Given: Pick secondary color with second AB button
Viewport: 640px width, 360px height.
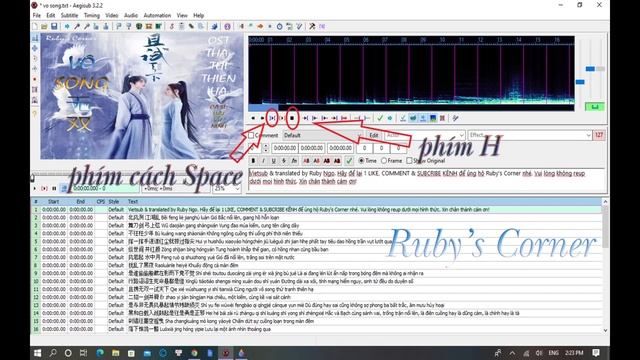Looking at the screenshot, I should (x=316, y=161).
